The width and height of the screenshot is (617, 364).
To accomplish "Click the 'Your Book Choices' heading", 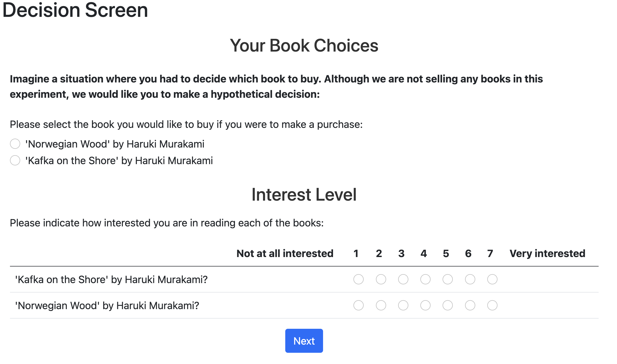I will click(304, 46).
